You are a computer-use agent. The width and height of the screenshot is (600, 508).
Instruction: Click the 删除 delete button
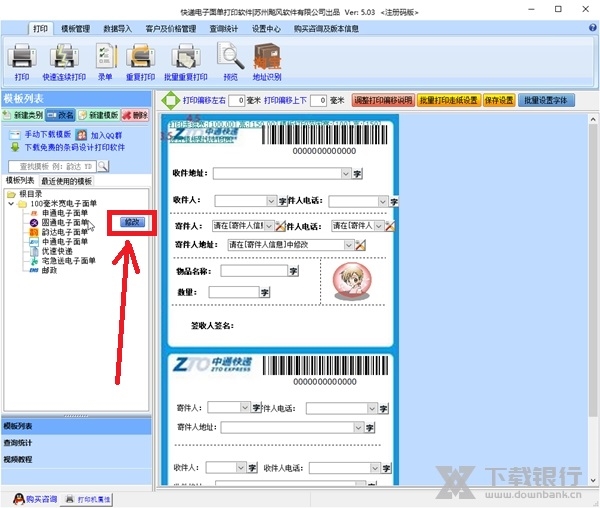(x=135, y=115)
